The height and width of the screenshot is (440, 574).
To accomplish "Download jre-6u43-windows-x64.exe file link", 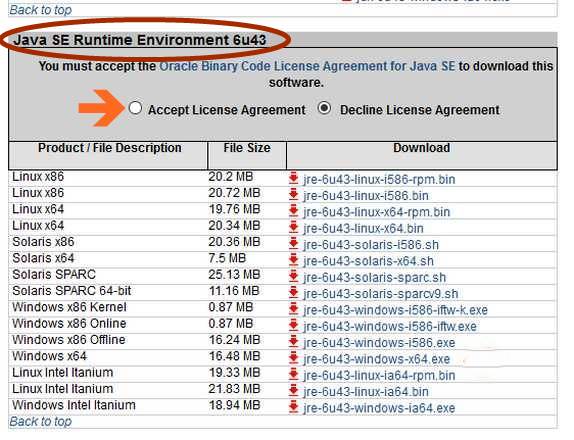I will (x=377, y=359).
